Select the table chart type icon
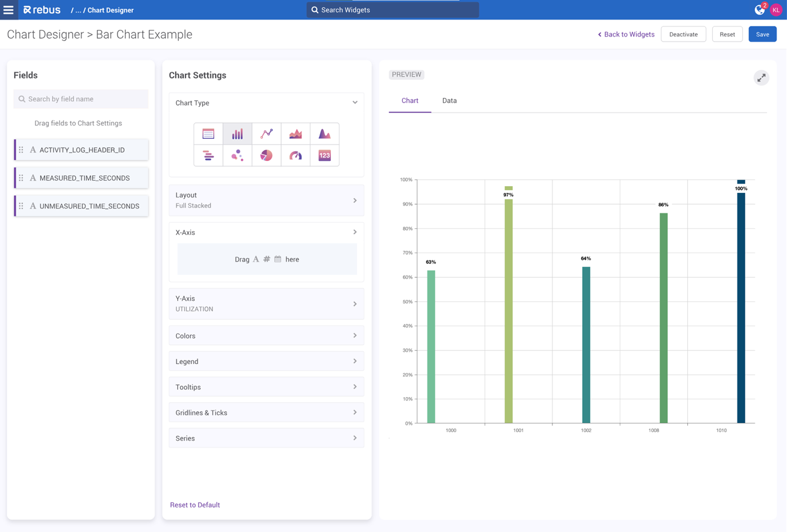Image resolution: width=787 pixels, height=532 pixels. click(208, 134)
